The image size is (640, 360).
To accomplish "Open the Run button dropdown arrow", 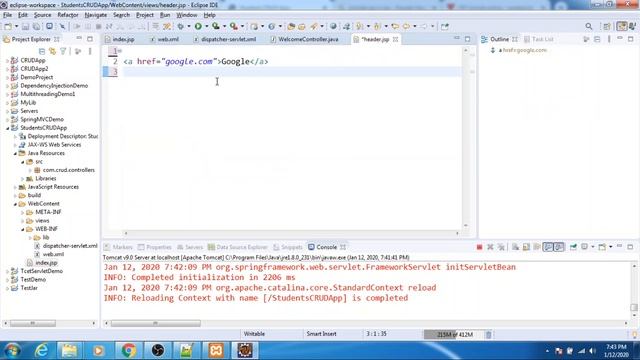I will [206, 27].
